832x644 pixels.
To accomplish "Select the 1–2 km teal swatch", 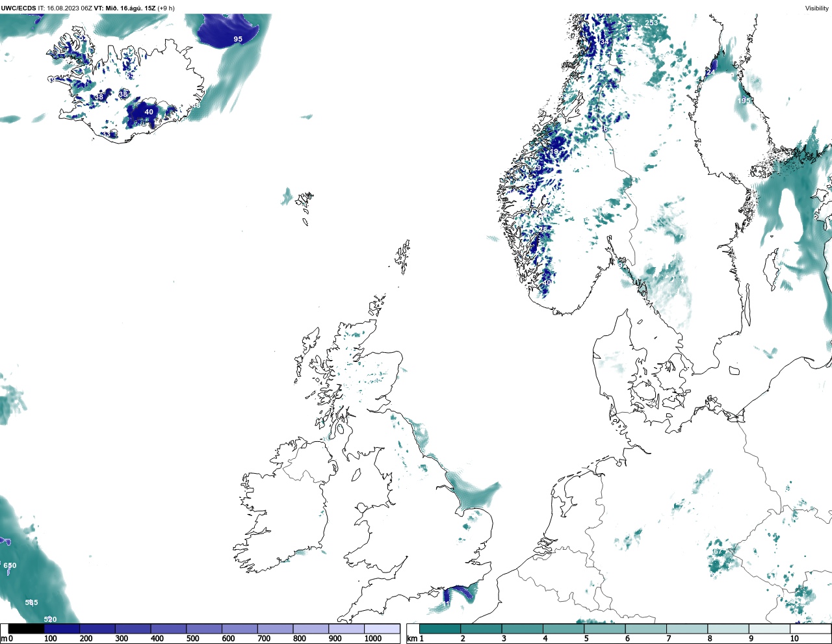I will (440, 629).
